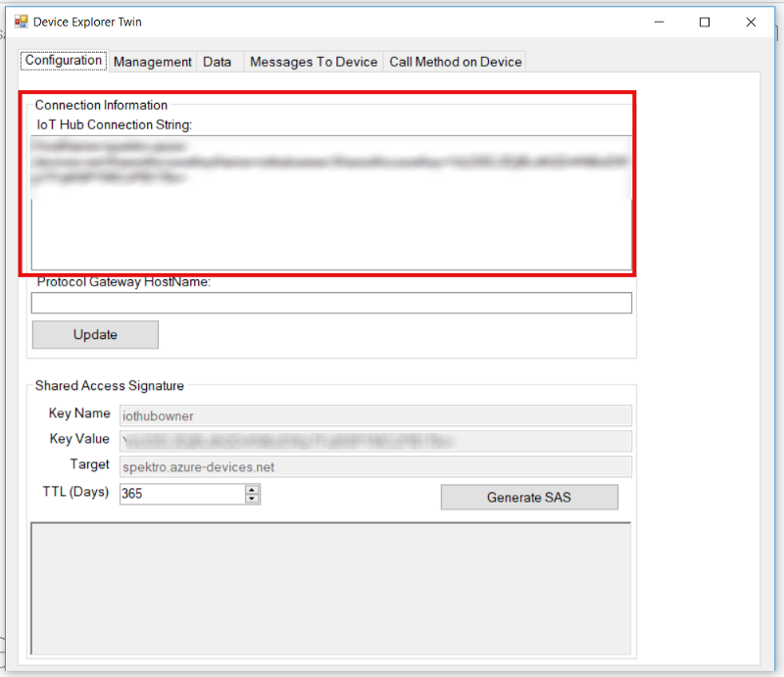Increase TTL days with up arrow

click(x=252, y=490)
